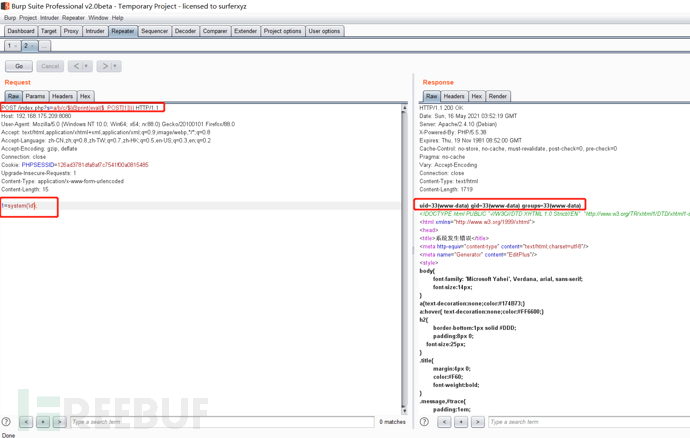Click the HTTP/1.1 200 OK status line
This screenshot has width=690, height=438.
click(x=441, y=108)
